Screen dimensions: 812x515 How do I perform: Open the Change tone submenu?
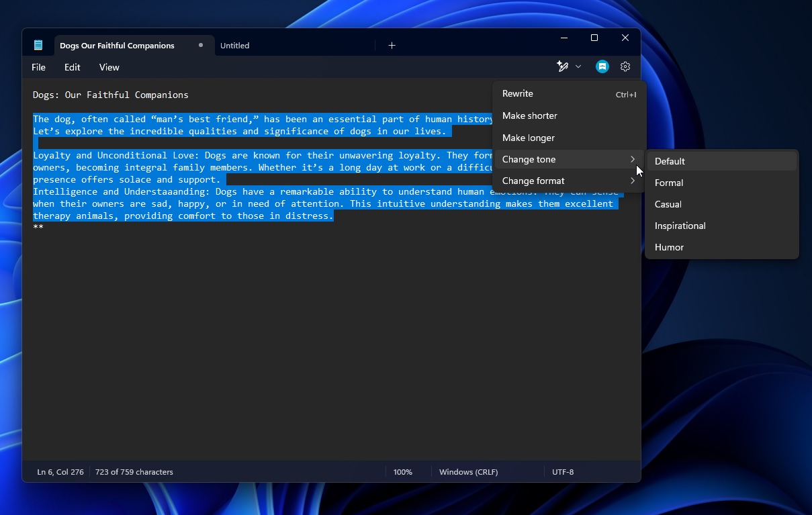click(569, 159)
